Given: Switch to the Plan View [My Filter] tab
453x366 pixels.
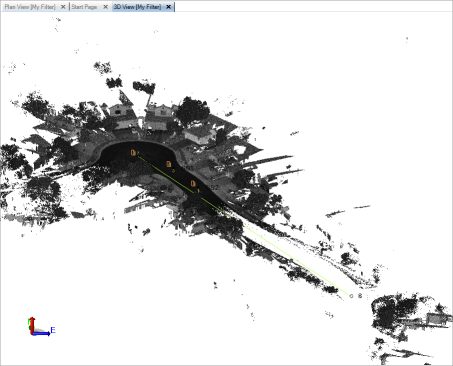Looking at the screenshot, I should (x=30, y=7).
